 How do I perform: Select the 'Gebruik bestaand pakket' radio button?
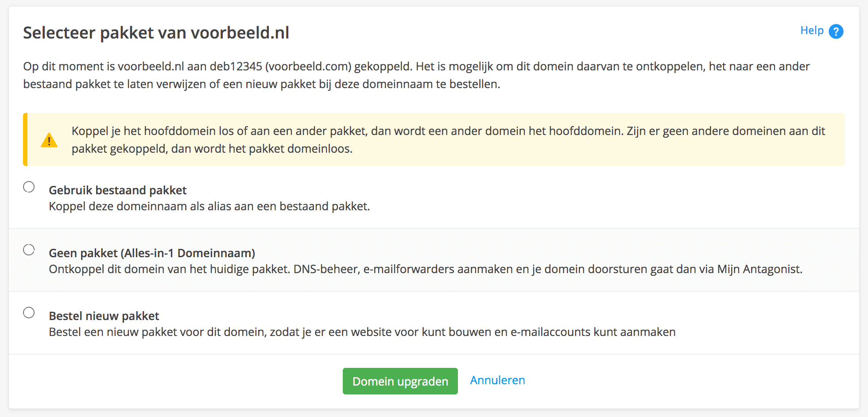pyautogui.click(x=29, y=187)
